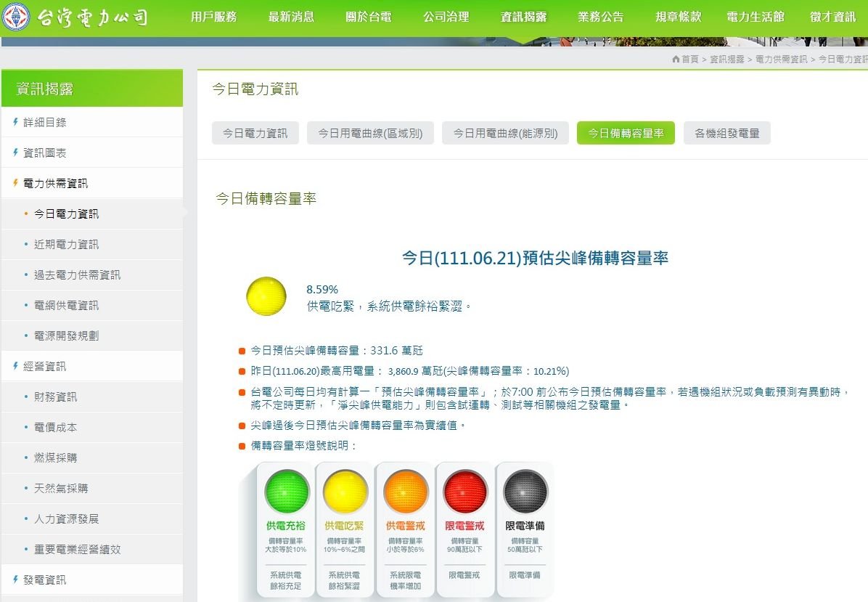Open 電價成本 in the sidebar
This screenshot has width=868, height=602.
point(92,427)
